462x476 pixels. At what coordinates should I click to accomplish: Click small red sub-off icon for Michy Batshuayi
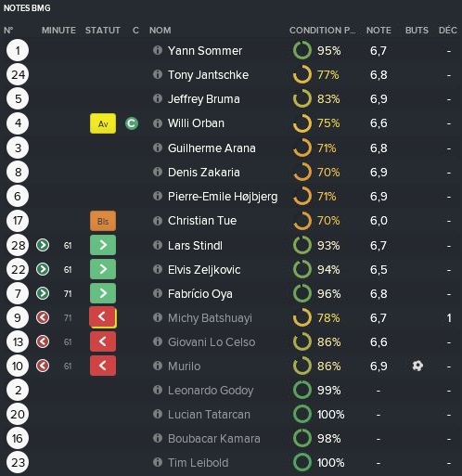pyautogui.click(x=43, y=317)
